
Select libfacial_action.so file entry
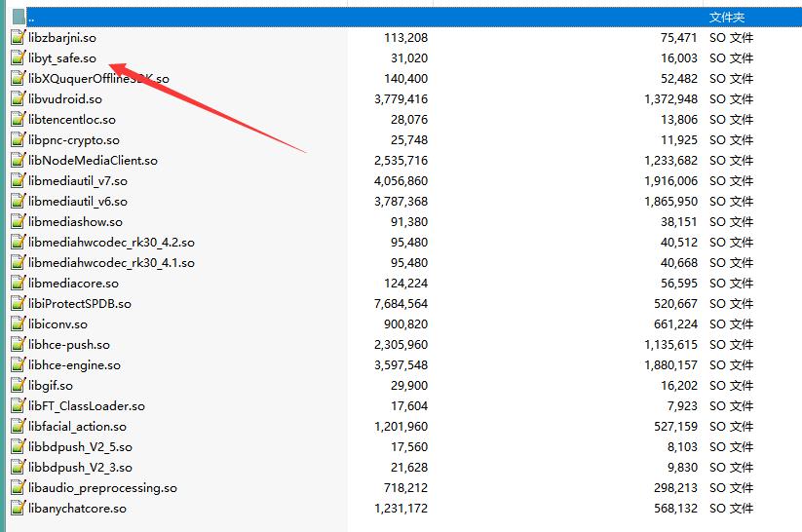coord(77,427)
